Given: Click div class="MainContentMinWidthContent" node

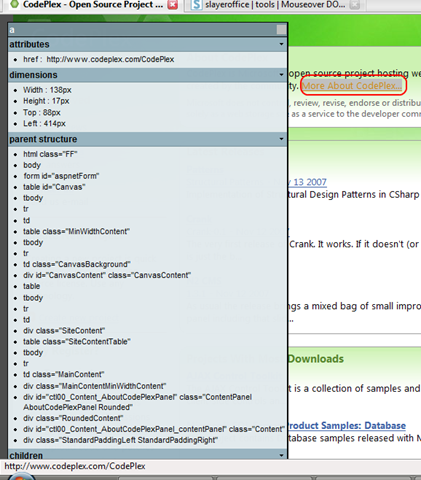Looking at the screenshot, I should pos(94,386).
